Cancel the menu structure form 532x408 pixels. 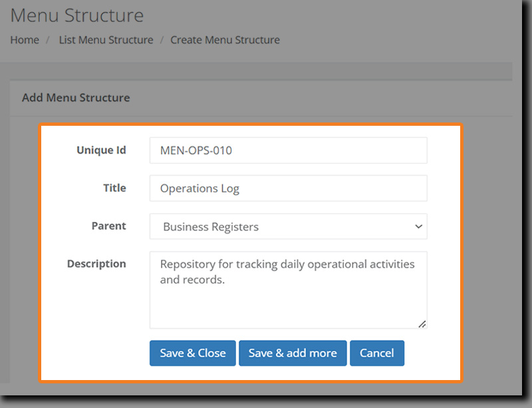pyautogui.click(x=376, y=353)
